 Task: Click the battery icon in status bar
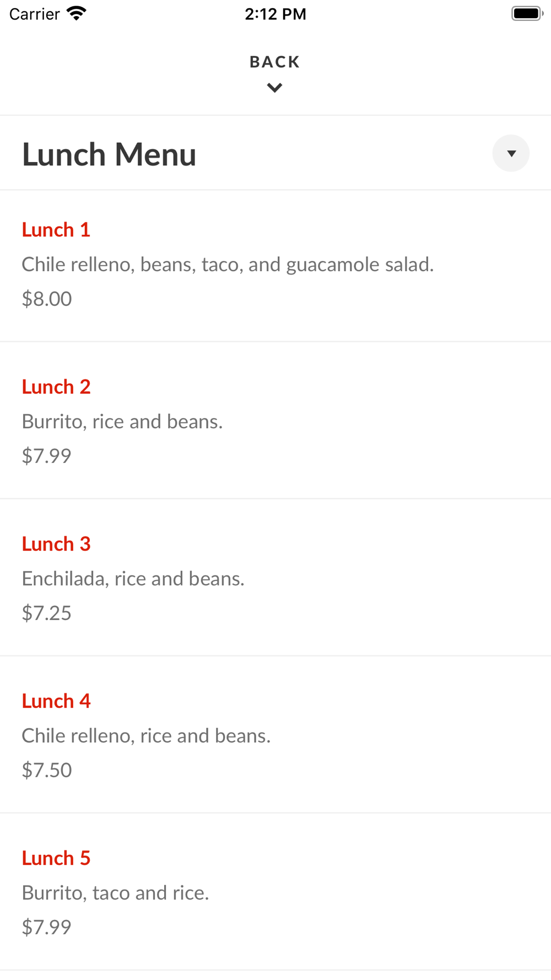(x=527, y=13)
